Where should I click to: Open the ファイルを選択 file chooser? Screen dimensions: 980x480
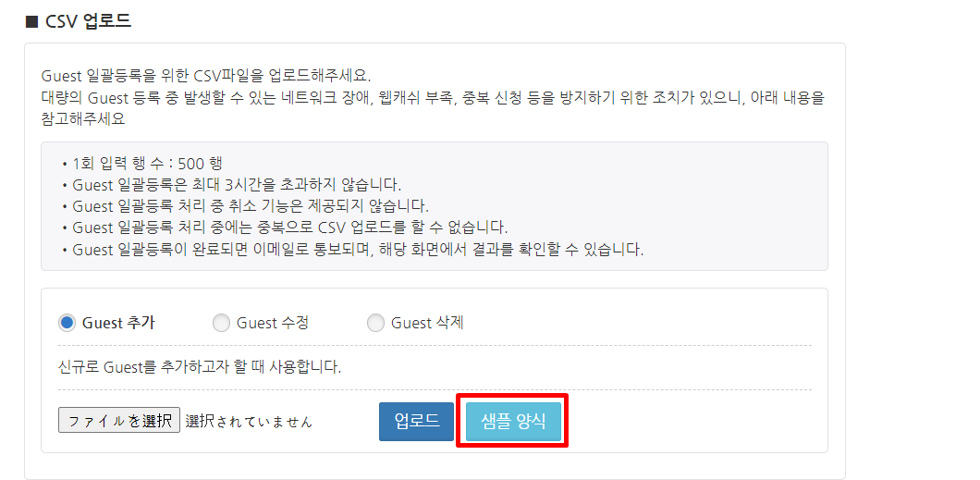(x=119, y=421)
